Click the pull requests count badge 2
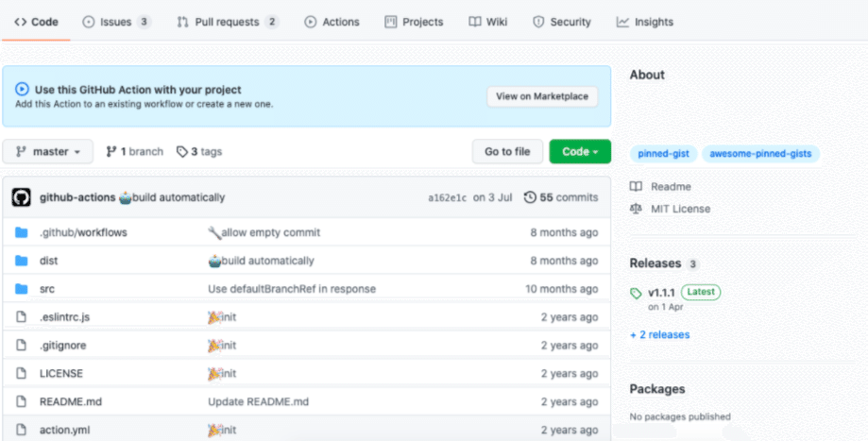The height and width of the screenshot is (441, 868). click(x=271, y=22)
